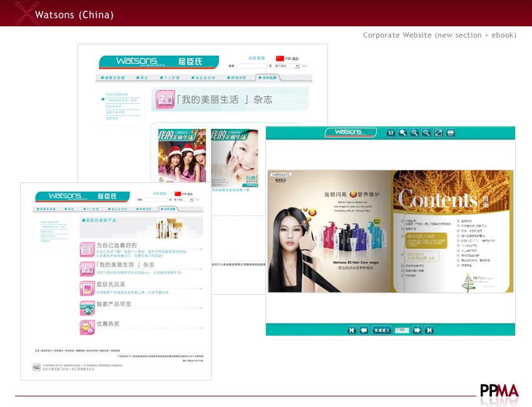The height and width of the screenshot is (407, 532).
Task: Click hot sale starburst icon beside 优惠热卖
Action: [87, 327]
